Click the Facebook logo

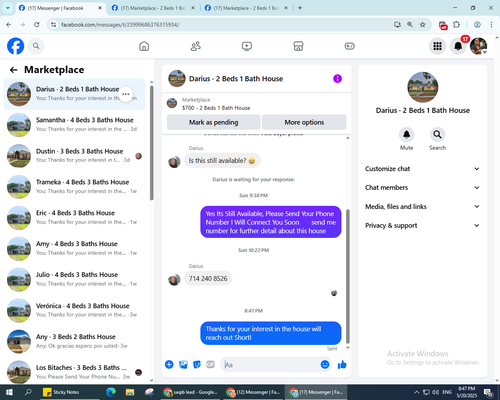[x=16, y=46]
